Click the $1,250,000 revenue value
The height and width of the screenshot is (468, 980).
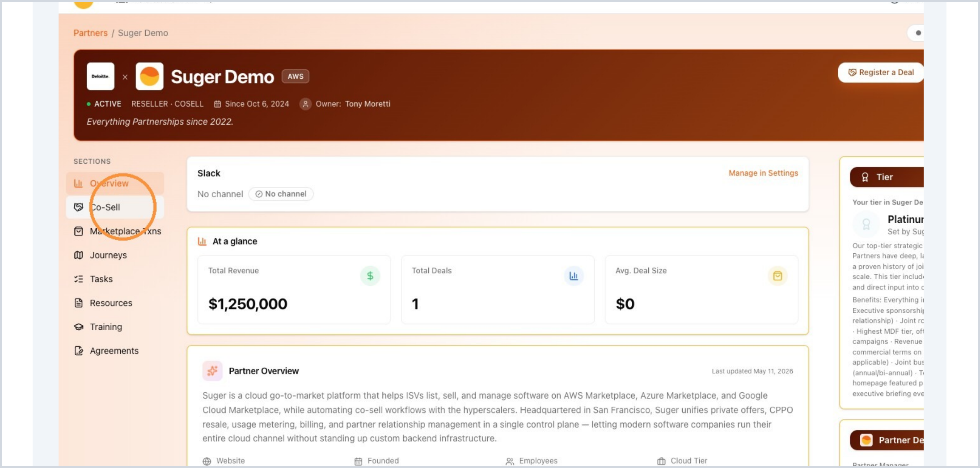click(248, 304)
